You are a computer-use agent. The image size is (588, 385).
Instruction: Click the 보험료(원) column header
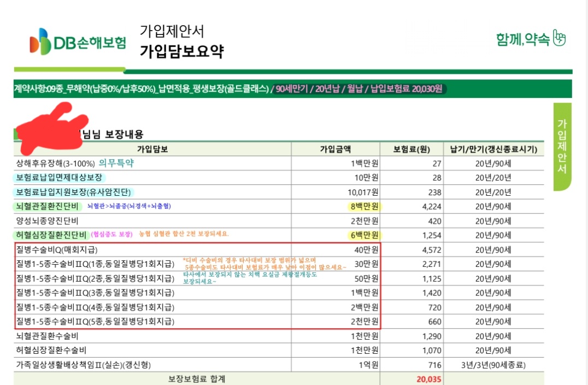pyautogui.click(x=413, y=149)
